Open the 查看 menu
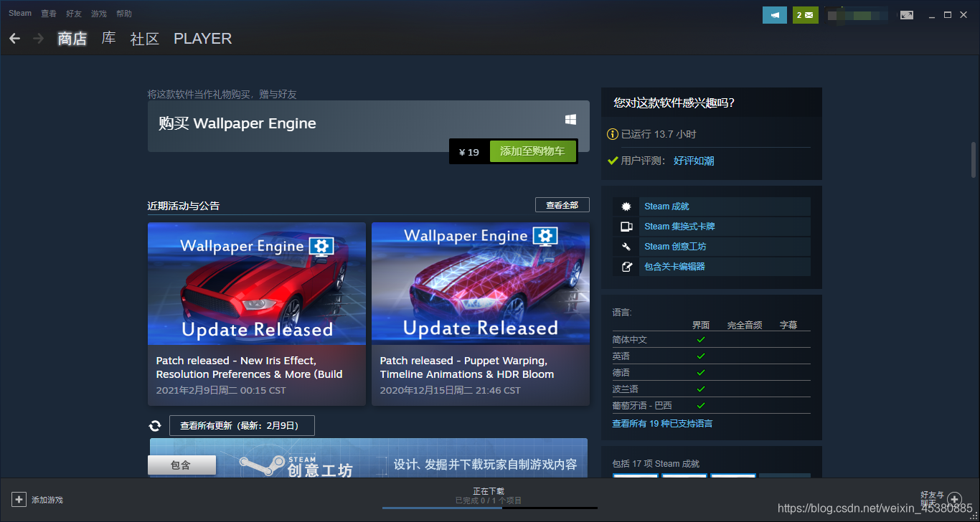Screen dimensions: 980x522 pos(49,14)
